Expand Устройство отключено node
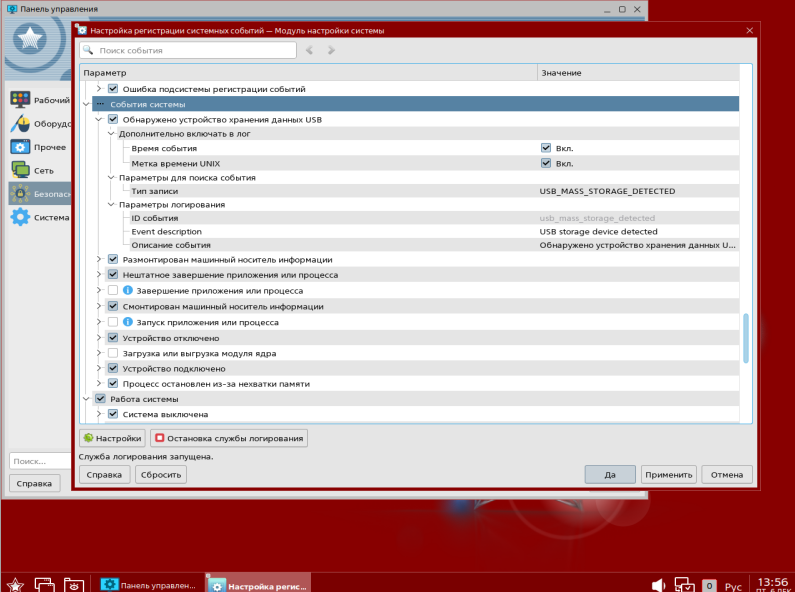The height and width of the screenshot is (592, 795). coord(99,338)
